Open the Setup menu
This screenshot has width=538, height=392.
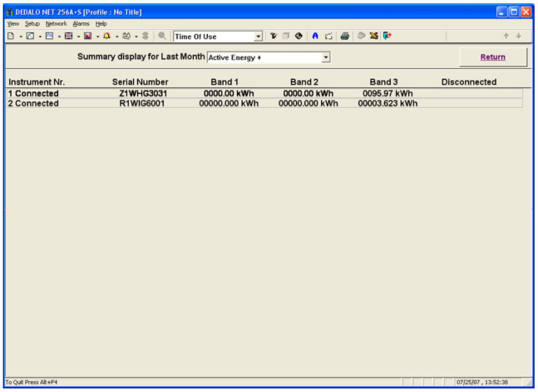(32, 23)
